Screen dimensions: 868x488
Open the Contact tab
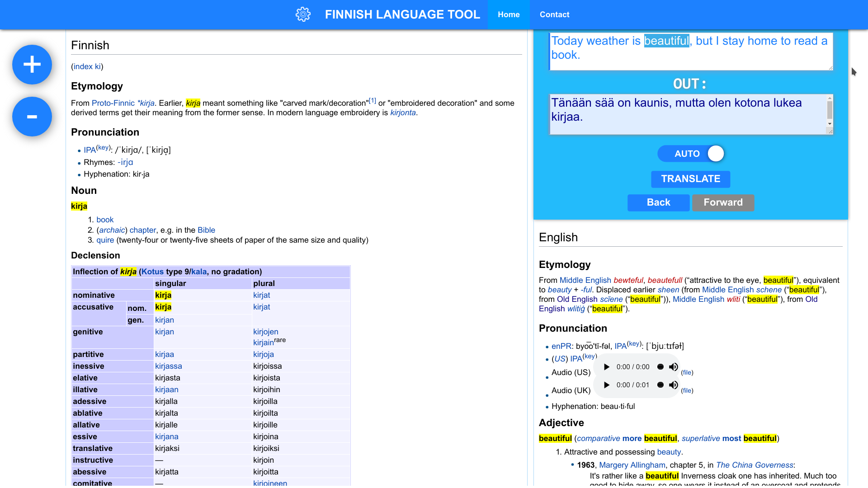554,14
